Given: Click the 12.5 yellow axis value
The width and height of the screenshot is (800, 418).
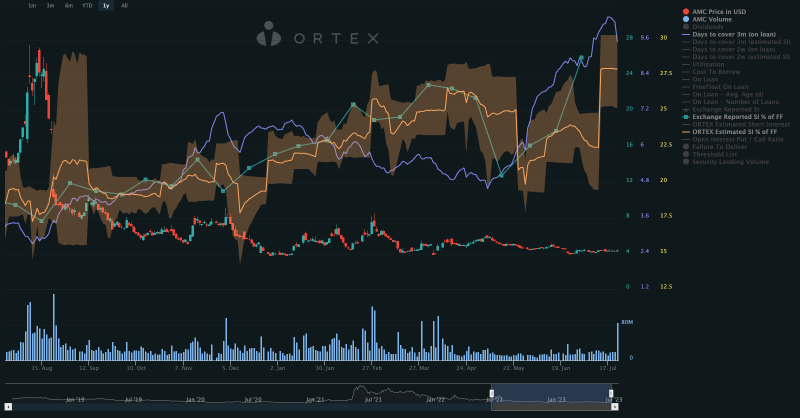Looking at the screenshot, I should coord(666,287).
